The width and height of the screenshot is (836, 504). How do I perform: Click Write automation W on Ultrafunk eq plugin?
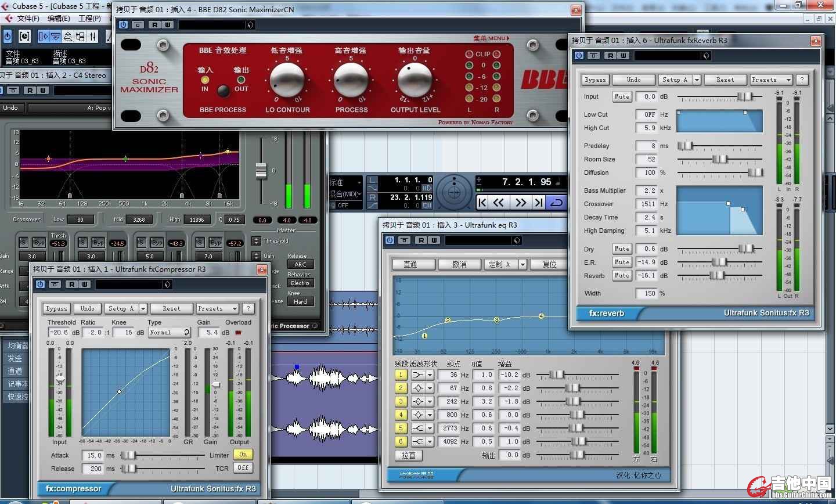pos(434,240)
